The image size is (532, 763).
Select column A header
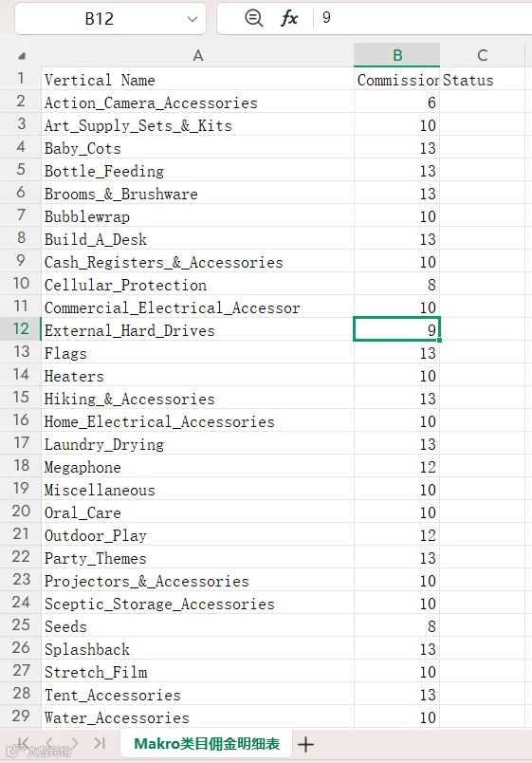197,55
